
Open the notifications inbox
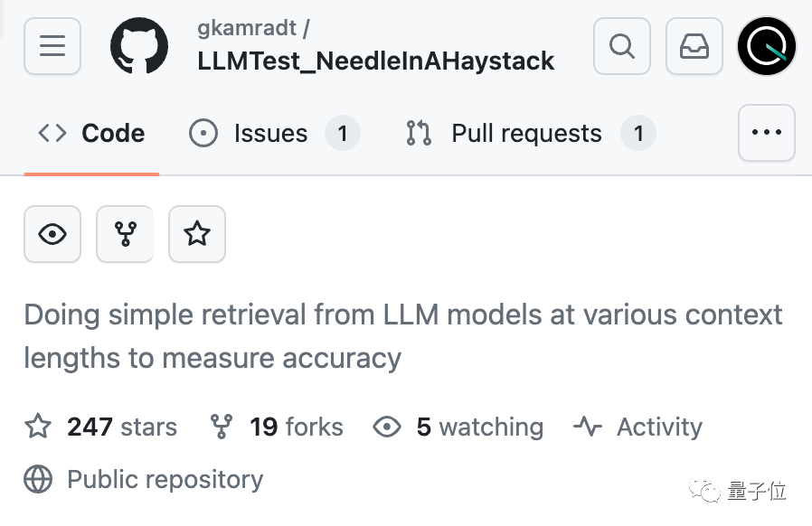694,46
